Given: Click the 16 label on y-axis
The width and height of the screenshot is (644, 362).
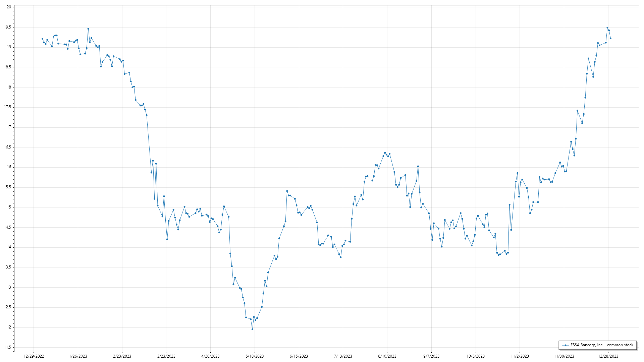Looking at the screenshot, I should click(9, 167).
